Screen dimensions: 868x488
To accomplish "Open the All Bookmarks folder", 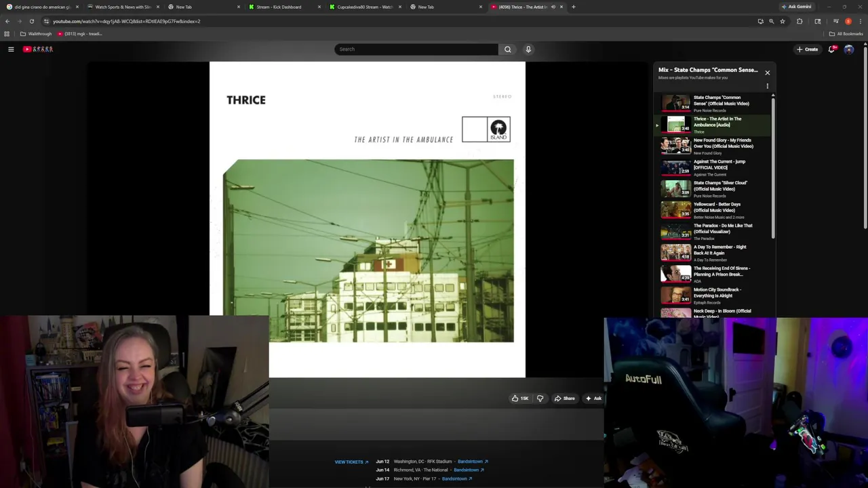I will pyautogui.click(x=846, y=34).
